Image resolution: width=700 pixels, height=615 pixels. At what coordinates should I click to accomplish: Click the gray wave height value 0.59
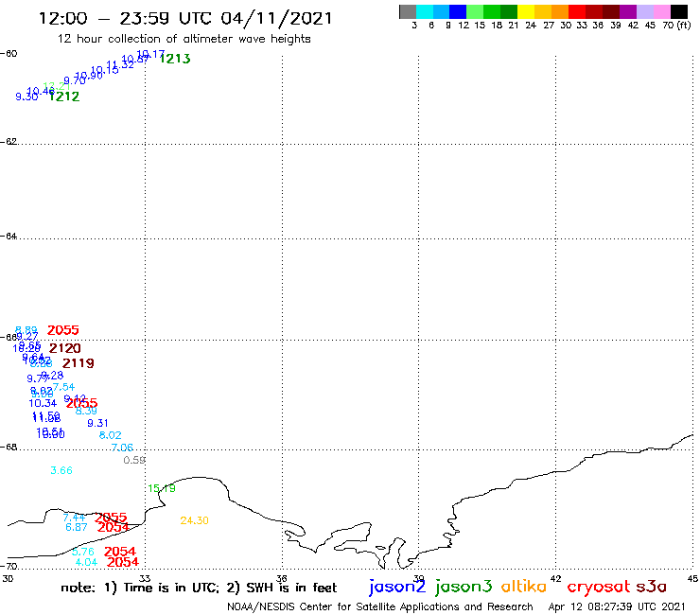pos(134,460)
